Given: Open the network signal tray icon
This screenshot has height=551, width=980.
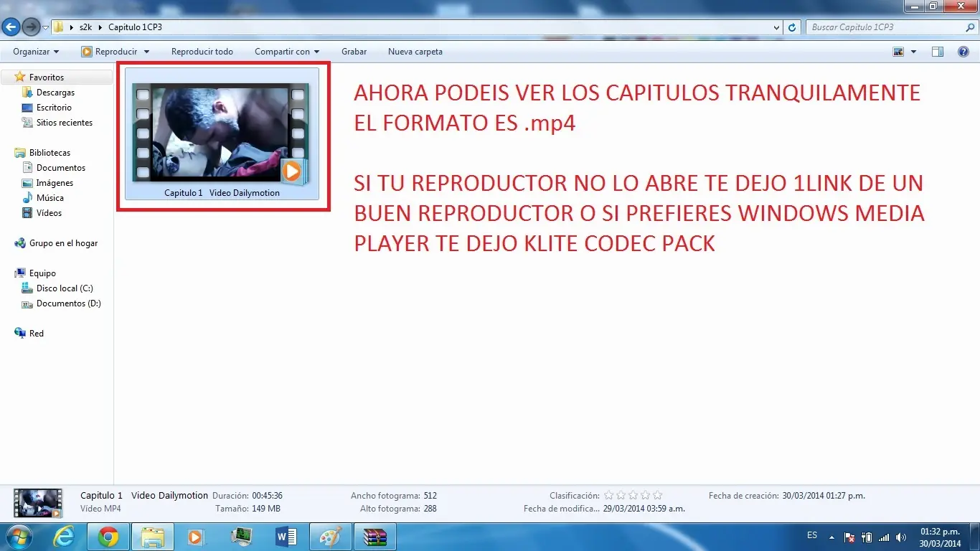Looking at the screenshot, I should point(884,537).
